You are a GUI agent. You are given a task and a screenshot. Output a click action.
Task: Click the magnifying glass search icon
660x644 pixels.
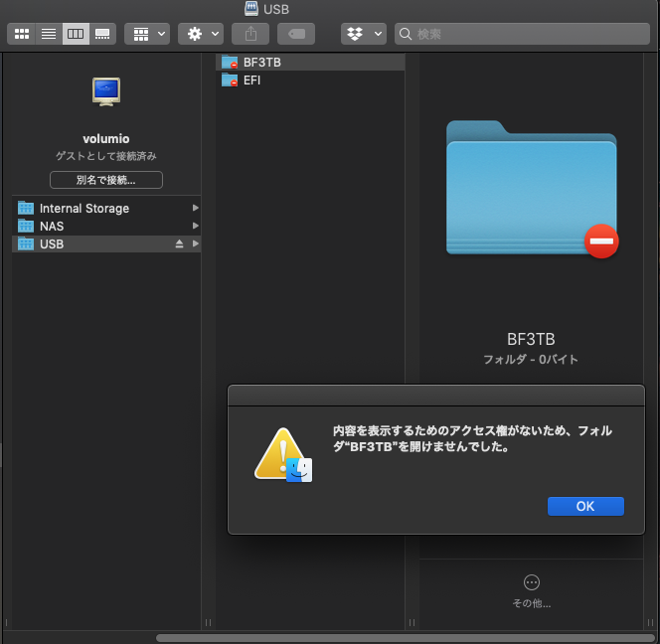pyautogui.click(x=406, y=34)
